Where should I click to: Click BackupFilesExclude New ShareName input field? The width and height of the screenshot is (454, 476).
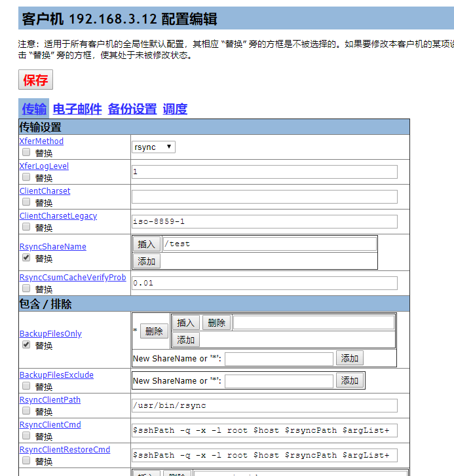point(279,381)
